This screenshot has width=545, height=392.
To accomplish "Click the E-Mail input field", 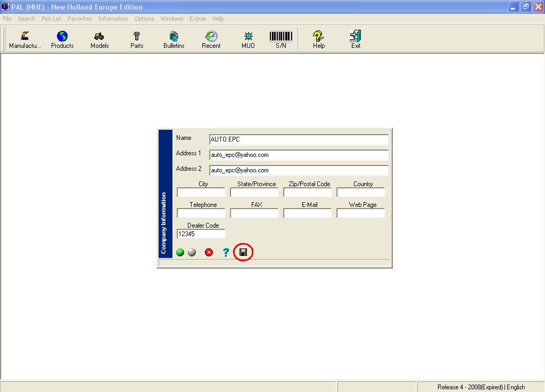I will point(308,213).
